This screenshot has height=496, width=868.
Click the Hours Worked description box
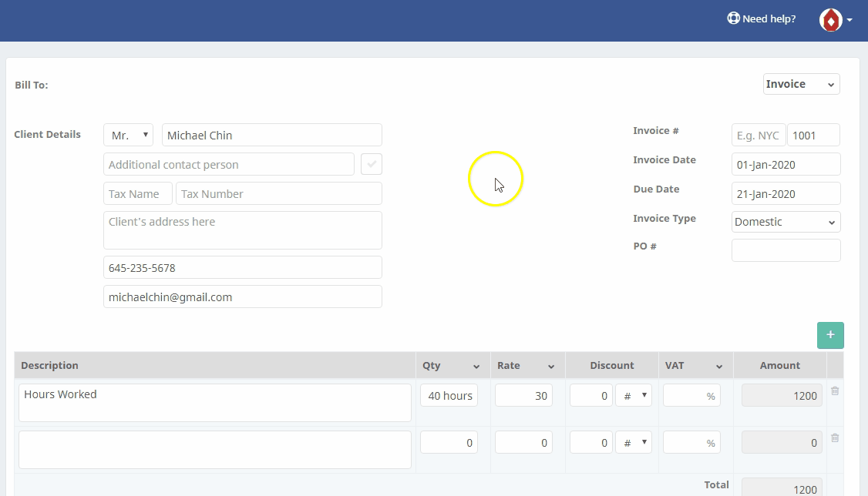(x=215, y=403)
